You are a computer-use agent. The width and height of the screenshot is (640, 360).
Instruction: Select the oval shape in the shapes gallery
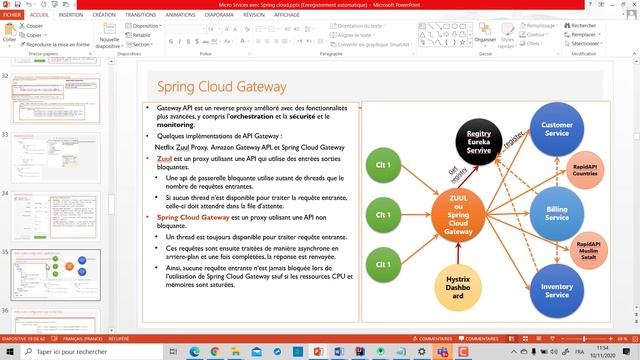pyautogui.click(x=454, y=26)
